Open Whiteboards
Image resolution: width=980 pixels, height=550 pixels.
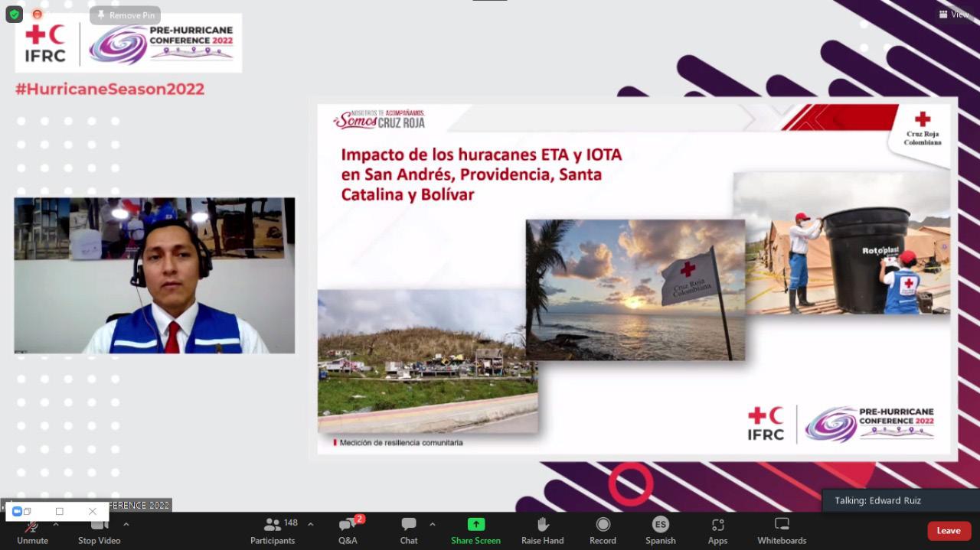point(782,532)
